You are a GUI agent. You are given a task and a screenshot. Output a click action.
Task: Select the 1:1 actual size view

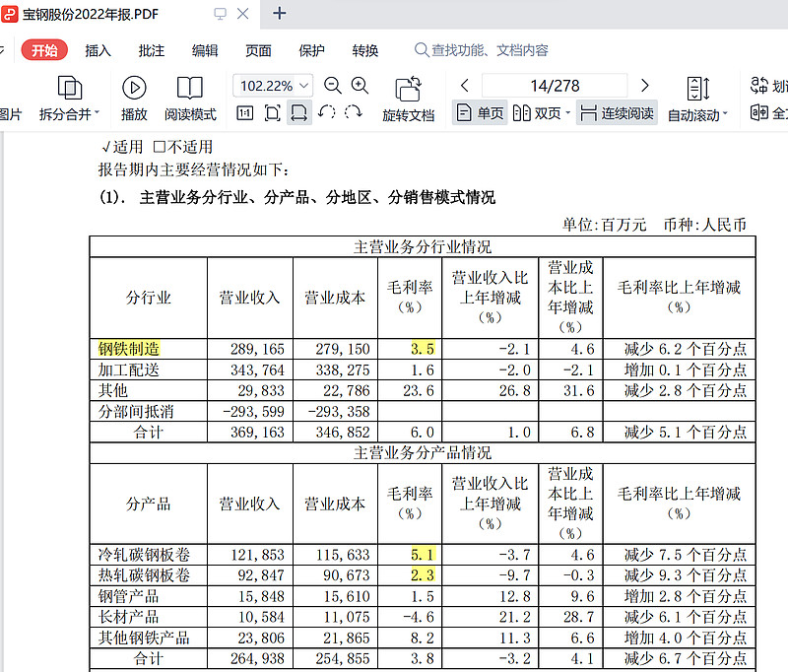point(247,113)
